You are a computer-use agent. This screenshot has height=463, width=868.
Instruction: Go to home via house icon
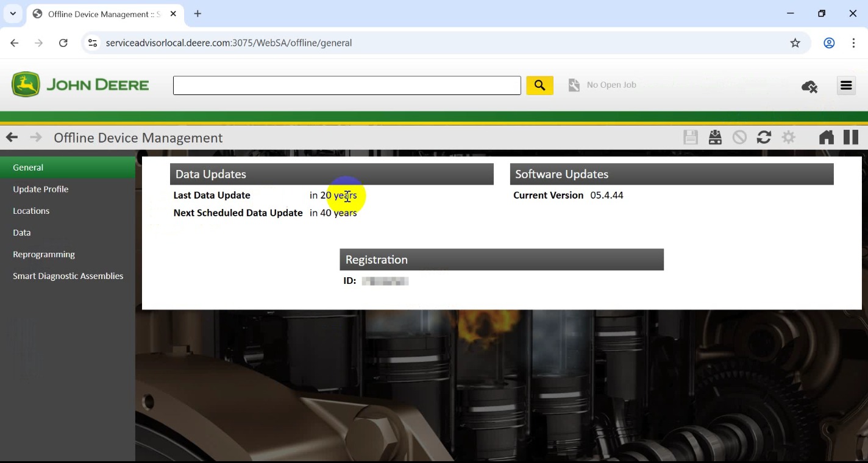pyautogui.click(x=826, y=138)
